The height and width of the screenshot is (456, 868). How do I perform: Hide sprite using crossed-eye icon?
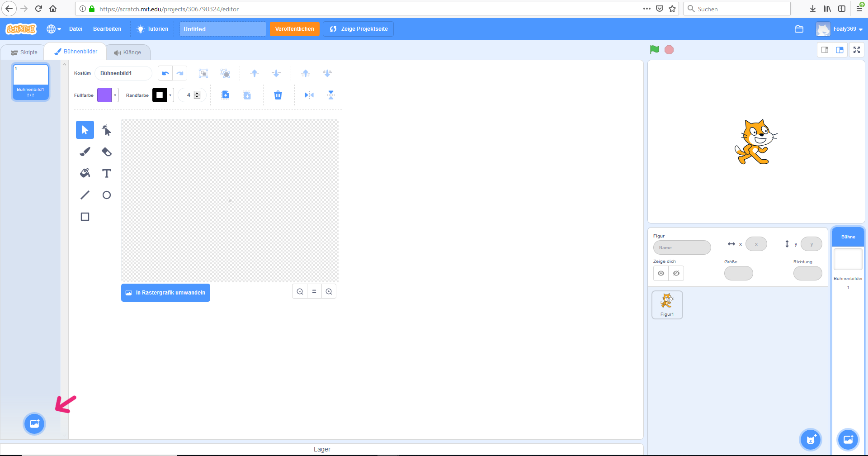click(676, 273)
